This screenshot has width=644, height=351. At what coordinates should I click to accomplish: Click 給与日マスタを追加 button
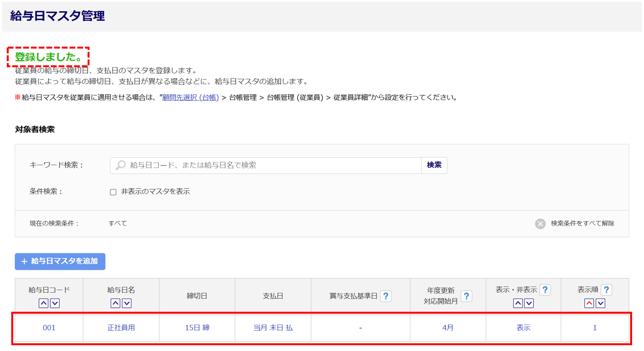[60, 261]
